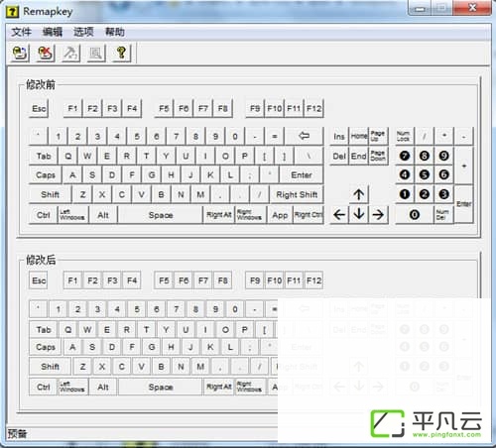Click up arrow key in 修改前 keyboard
The image size is (496, 448).
point(359,194)
